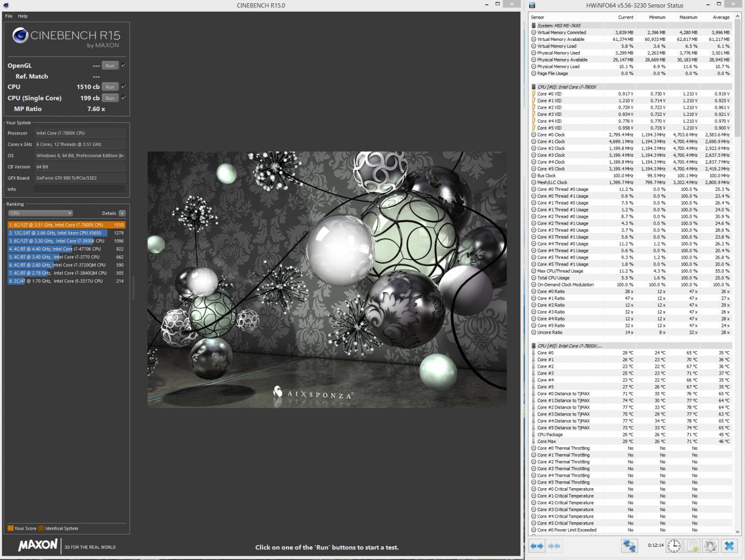Image resolution: width=745 pixels, height=560 pixels.
Task: Click the clock reset-timer icon in HWiNFO
Action: [674, 546]
